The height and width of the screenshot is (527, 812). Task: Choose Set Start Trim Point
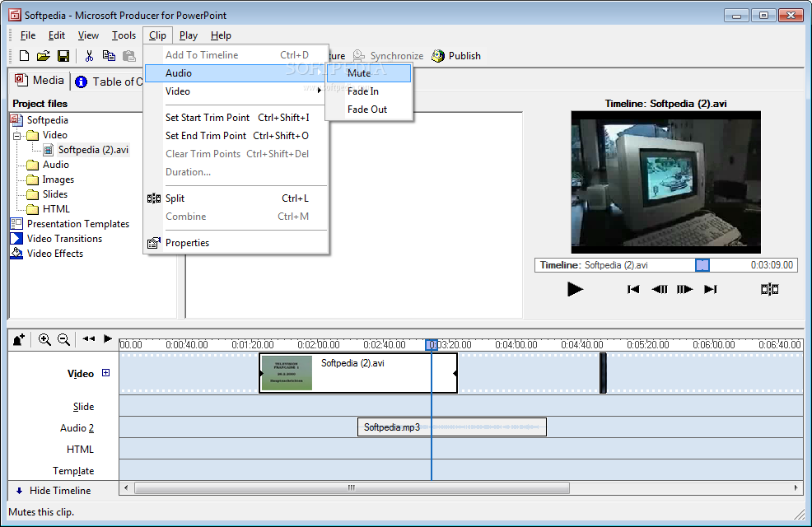coord(236,118)
